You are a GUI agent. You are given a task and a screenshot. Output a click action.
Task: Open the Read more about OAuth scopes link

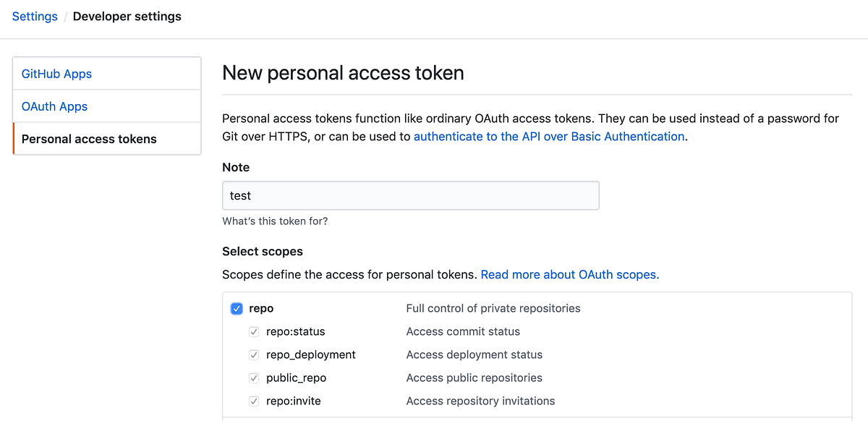click(x=569, y=274)
